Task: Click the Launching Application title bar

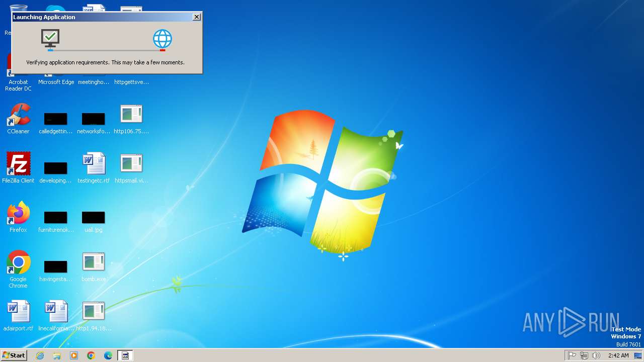Action: pyautogui.click(x=102, y=17)
